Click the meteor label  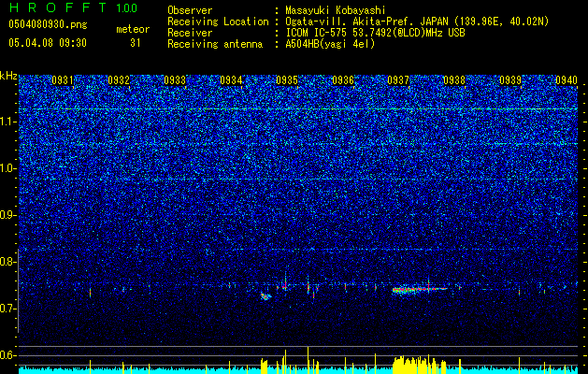click(133, 29)
